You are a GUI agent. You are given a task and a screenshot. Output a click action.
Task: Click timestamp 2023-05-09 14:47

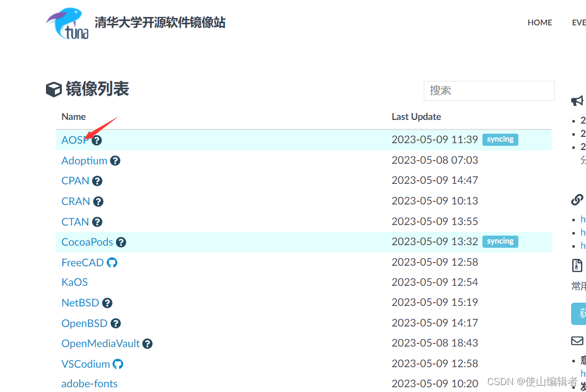[435, 180]
